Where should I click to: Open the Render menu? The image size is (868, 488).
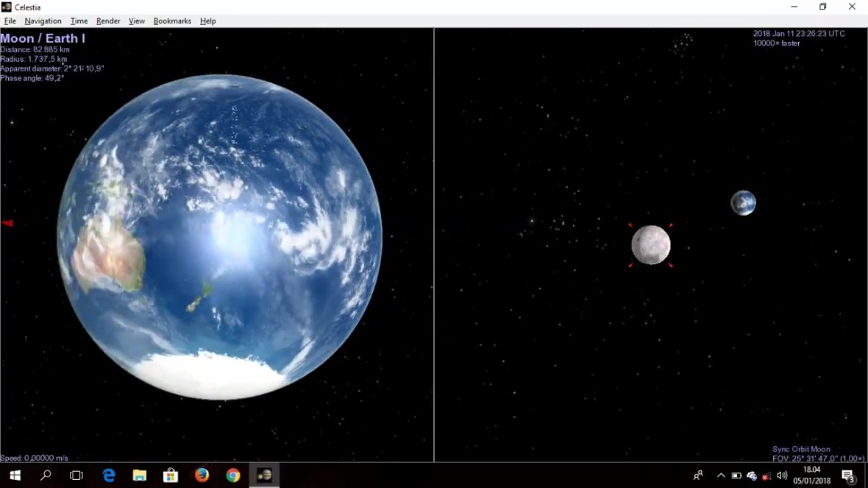(108, 21)
